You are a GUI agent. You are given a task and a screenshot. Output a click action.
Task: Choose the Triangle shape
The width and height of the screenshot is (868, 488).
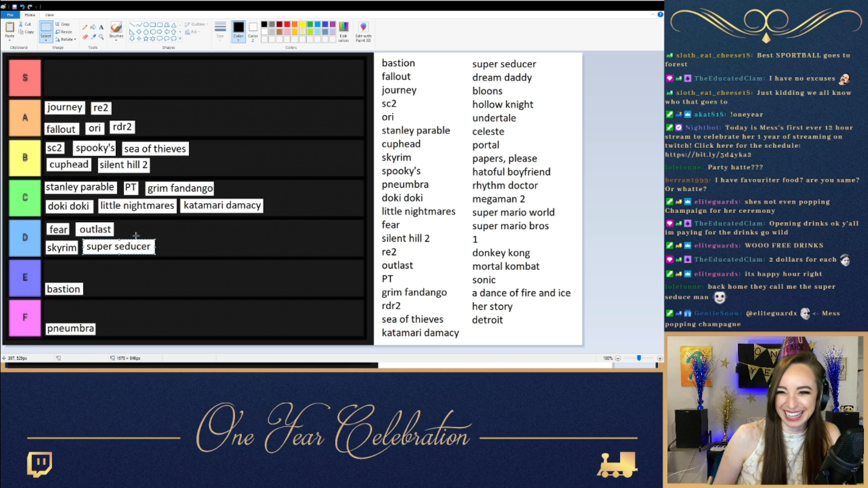coord(174,25)
